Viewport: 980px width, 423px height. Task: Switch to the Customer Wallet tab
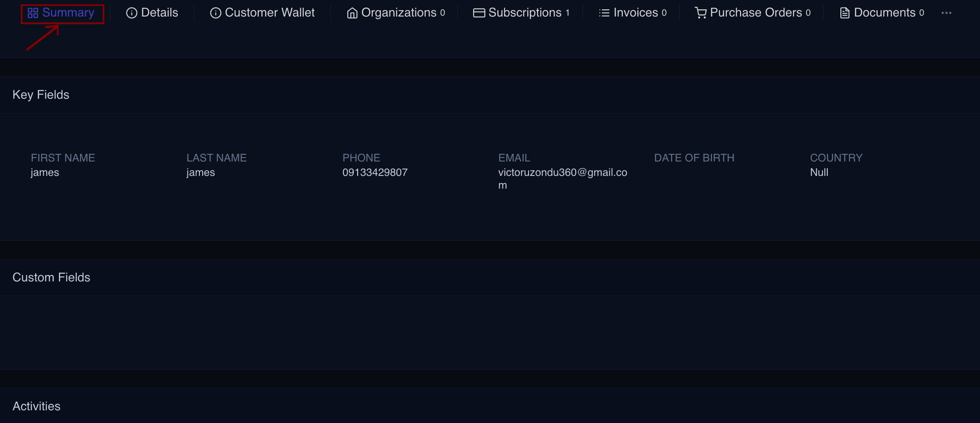pos(269,13)
